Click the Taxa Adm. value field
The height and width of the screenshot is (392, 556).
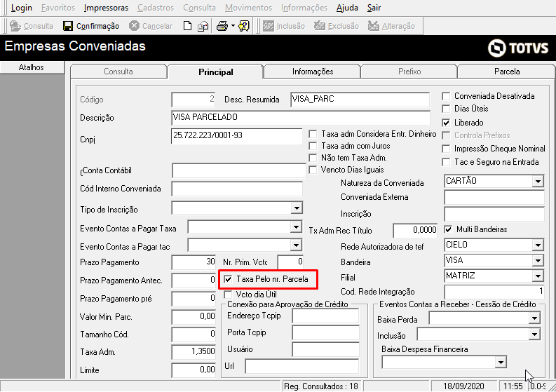coord(194,352)
